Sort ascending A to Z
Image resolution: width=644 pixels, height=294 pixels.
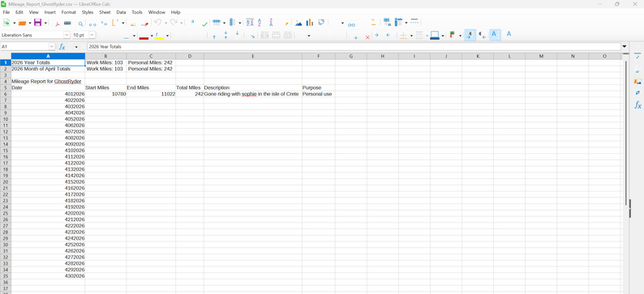coord(260,23)
